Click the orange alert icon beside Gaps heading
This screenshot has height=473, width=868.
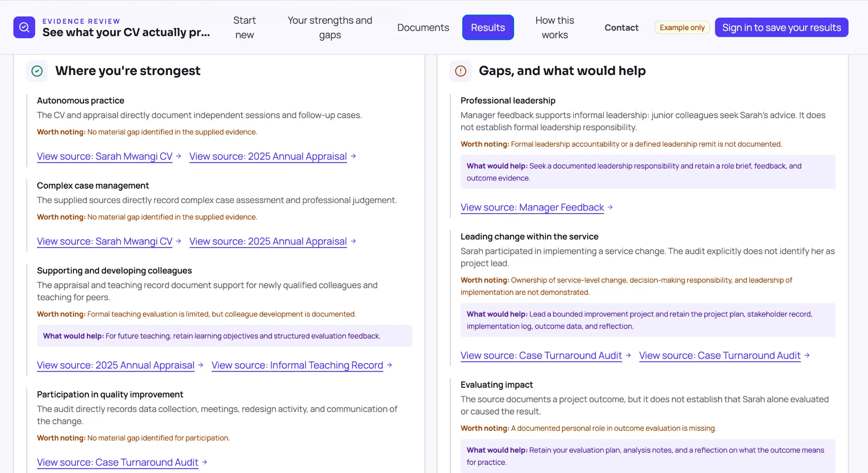[461, 71]
